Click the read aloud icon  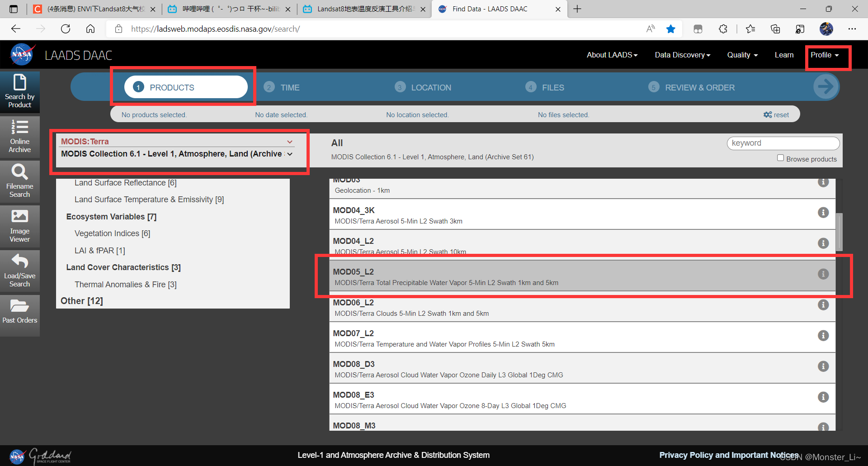pos(651,29)
